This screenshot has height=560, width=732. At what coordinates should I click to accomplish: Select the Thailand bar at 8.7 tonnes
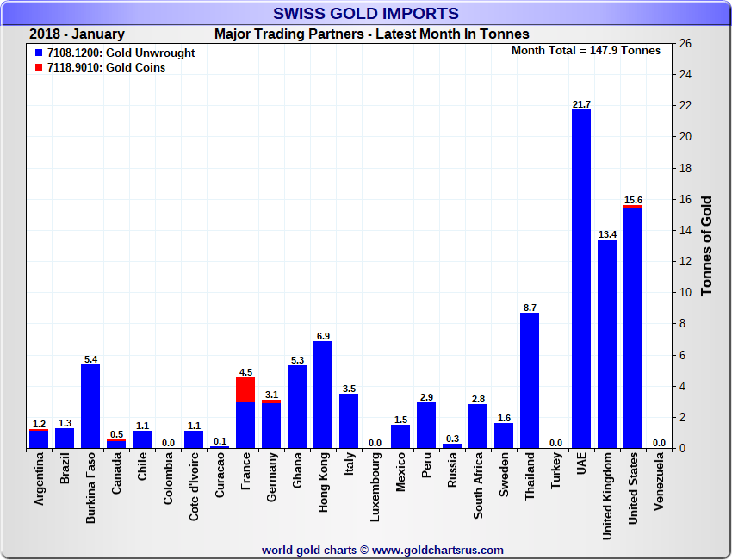click(x=530, y=380)
